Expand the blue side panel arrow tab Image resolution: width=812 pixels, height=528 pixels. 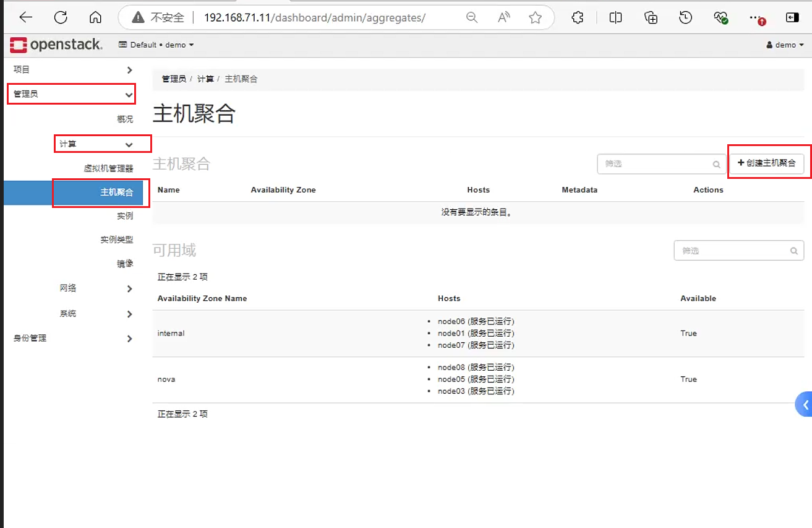[804, 405]
